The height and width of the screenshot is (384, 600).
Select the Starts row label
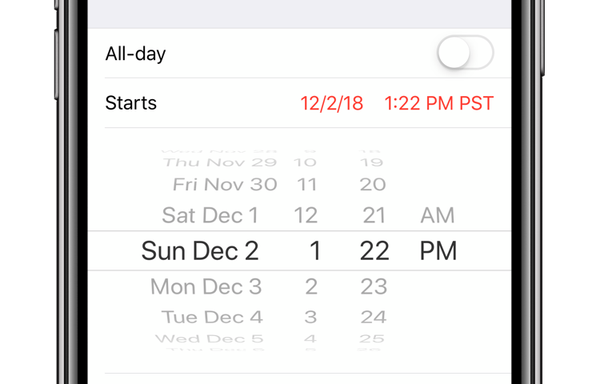(131, 103)
